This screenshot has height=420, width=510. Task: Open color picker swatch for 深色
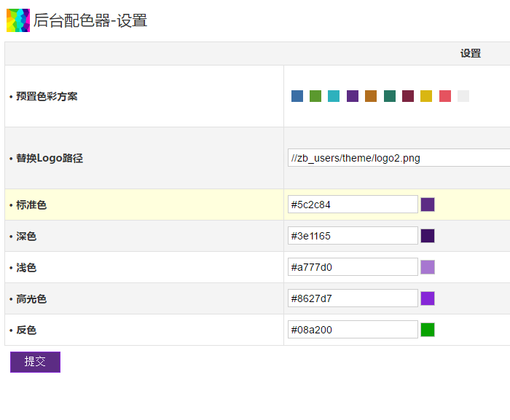click(x=428, y=236)
